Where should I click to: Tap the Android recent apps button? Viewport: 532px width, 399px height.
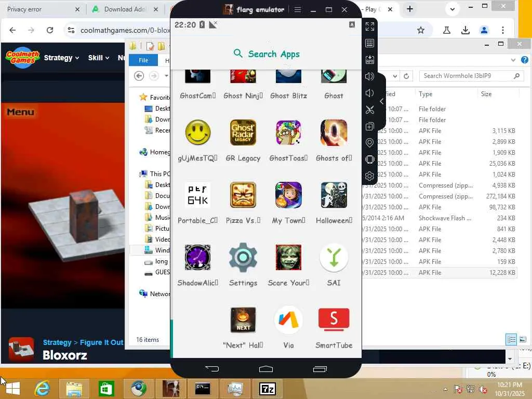pos(320,369)
